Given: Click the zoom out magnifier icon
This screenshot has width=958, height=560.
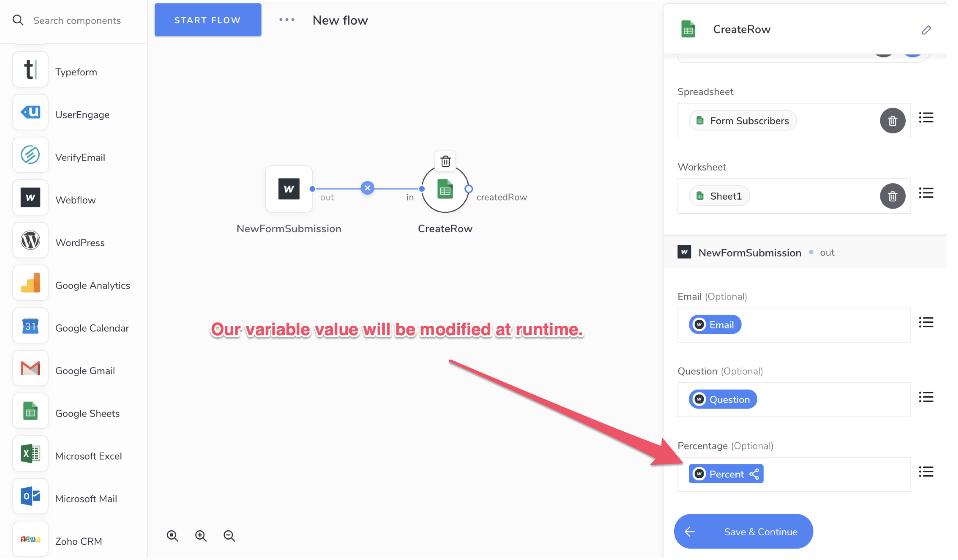Looking at the screenshot, I should pos(229,536).
